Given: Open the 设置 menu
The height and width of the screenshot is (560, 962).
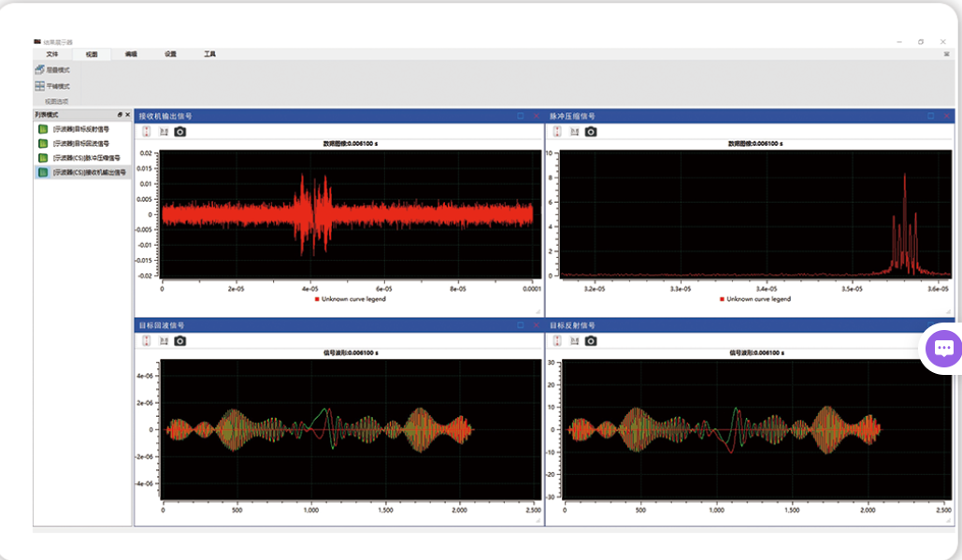Looking at the screenshot, I should [x=170, y=54].
